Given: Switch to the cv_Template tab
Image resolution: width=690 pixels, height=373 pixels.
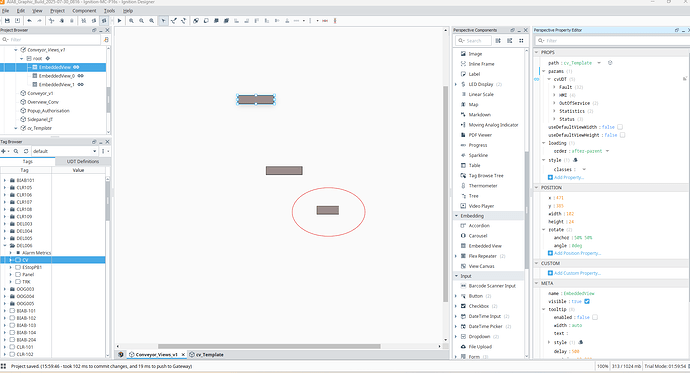Looking at the screenshot, I should 206,355.
